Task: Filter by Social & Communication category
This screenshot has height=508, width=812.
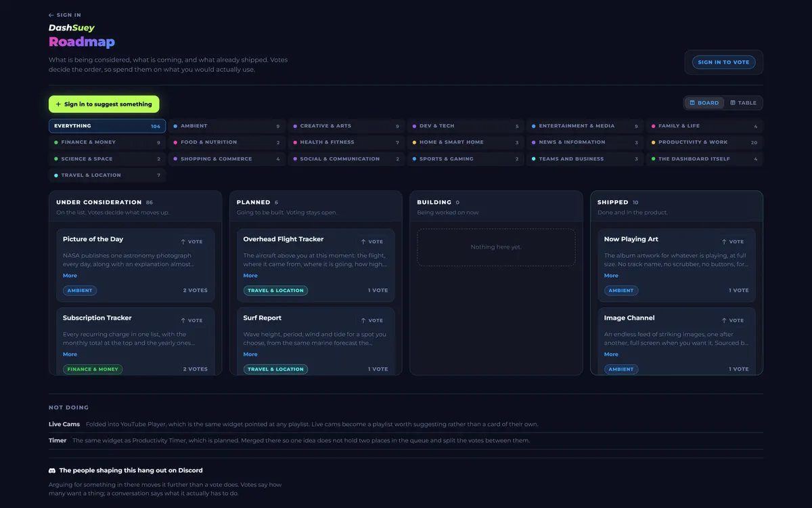Action: point(346,159)
